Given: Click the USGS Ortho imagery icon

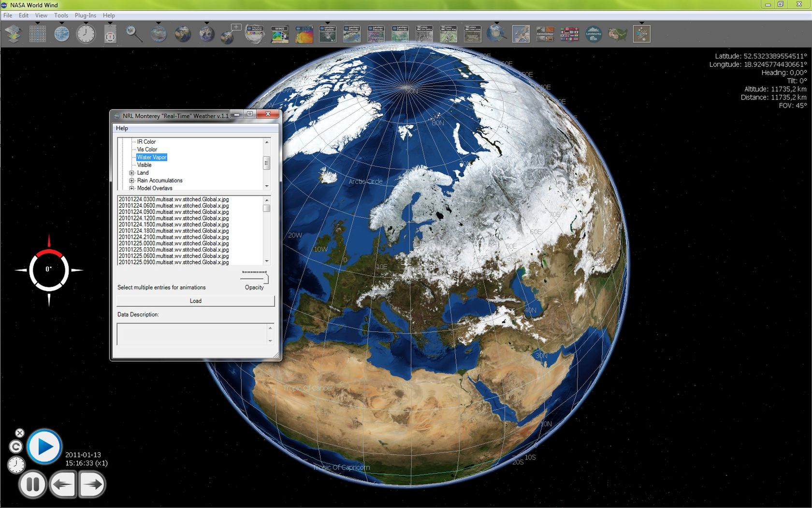Looking at the screenshot, I should (x=424, y=34).
